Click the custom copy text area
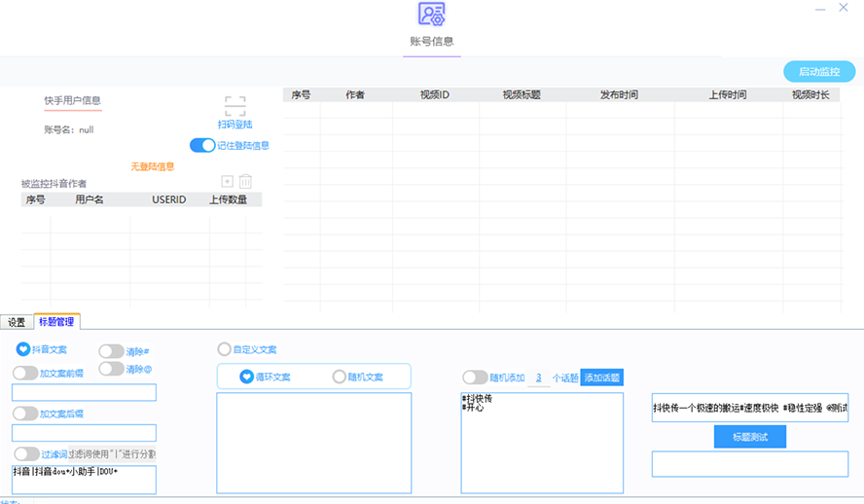This screenshot has height=504, width=864. click(314, 443)
